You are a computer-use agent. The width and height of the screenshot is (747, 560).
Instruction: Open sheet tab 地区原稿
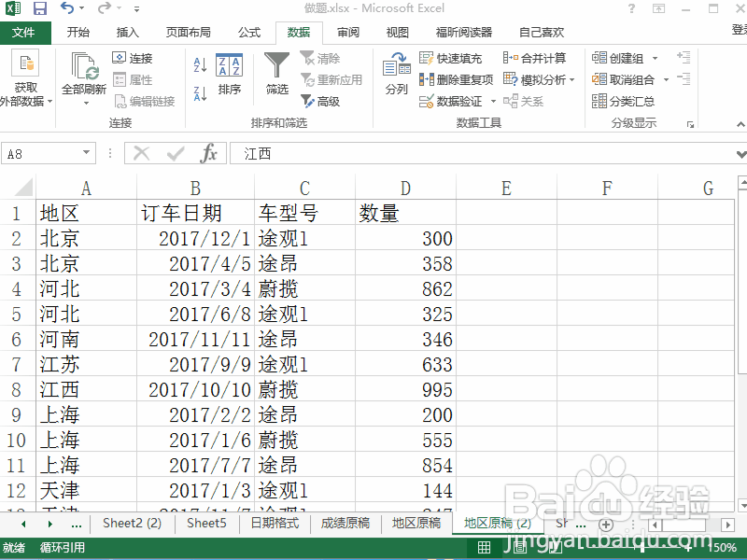(x=416, y=523)
